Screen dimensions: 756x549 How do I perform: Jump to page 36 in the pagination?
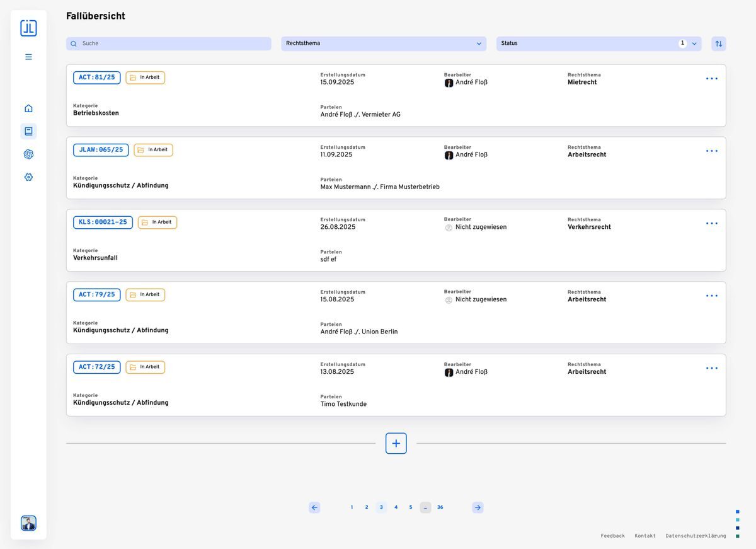440,507
